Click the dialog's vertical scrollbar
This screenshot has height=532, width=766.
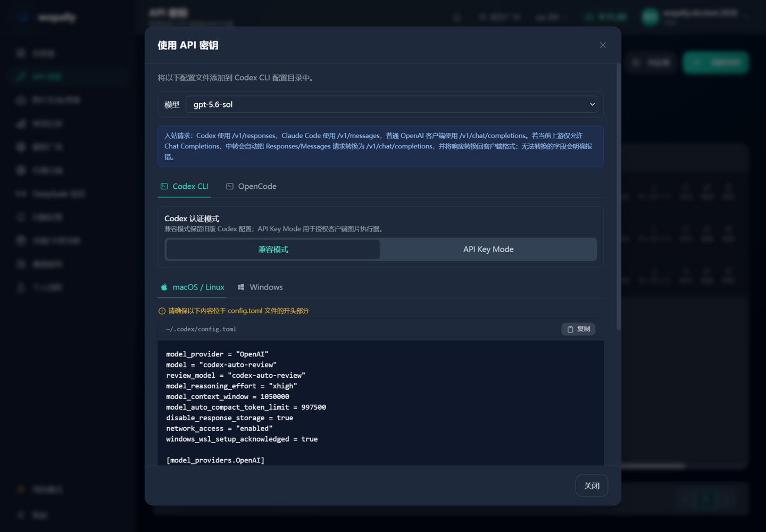click(619, 197)
